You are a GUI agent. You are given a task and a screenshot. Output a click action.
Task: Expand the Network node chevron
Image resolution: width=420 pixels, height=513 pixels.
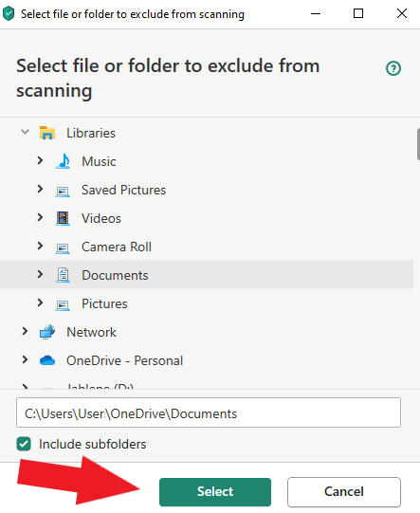coord(25,332)
